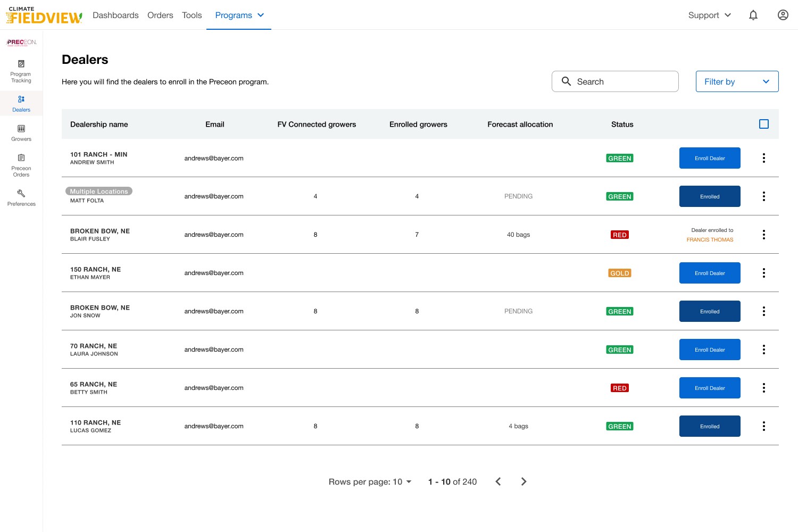Open row menu for Jon Snow
This screenshot has height=532, width=798.
pos(764,311)
